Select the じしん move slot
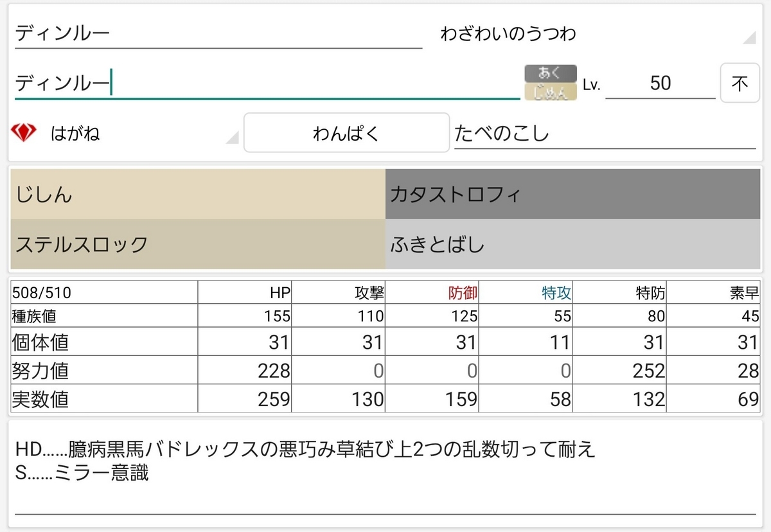Screen dimensions: 771x532 click(198, 194)
